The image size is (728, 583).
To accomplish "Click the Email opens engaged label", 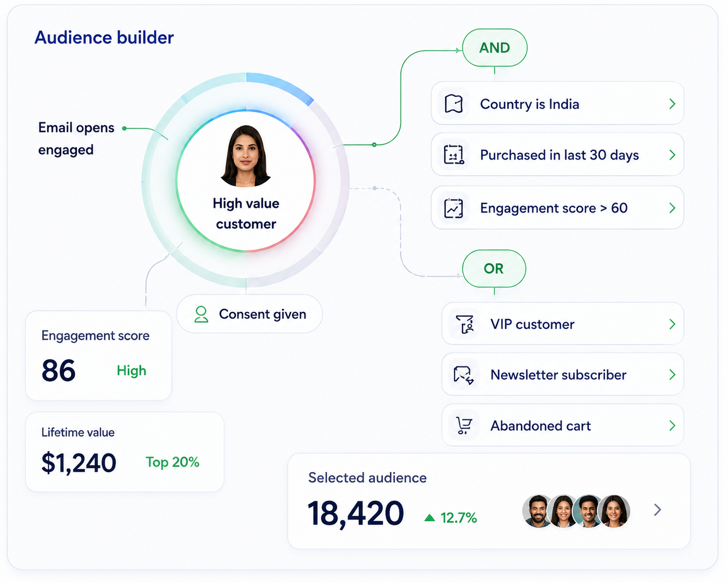I will click(76, 139).
